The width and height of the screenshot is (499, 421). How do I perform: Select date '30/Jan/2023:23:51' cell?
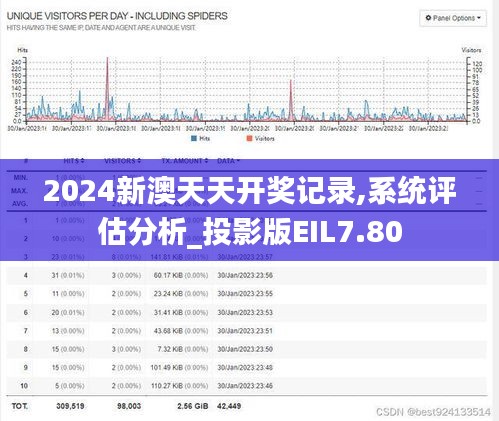pos(245,331)
